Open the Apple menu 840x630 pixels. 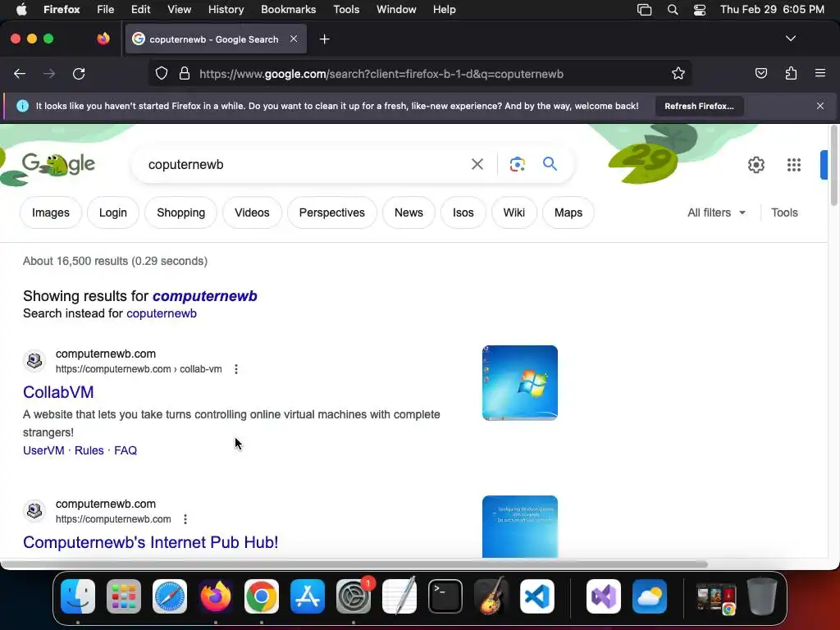[21, 10]
